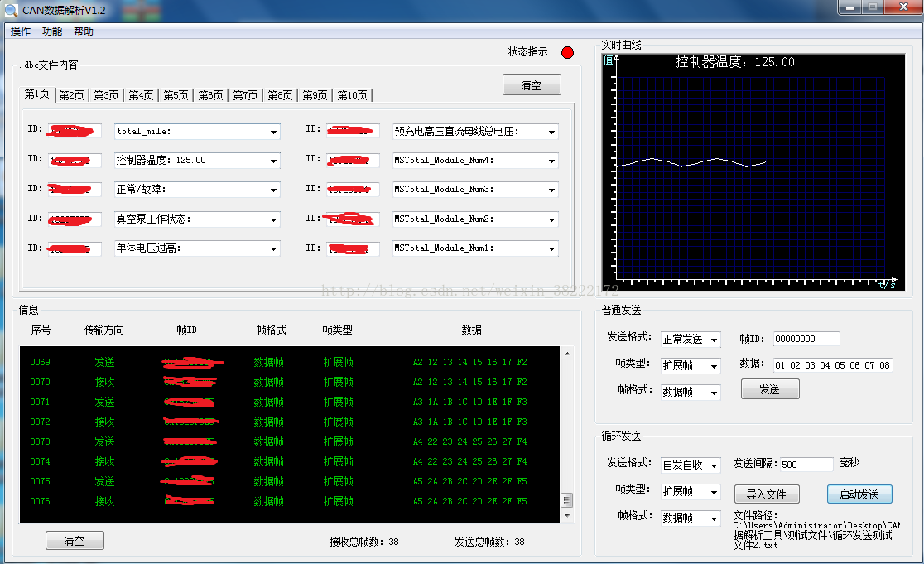The width and height of the screenshot is (924, 564).
Task: Open 帧类型 dropdown in 循环发送
Action: 691,492
